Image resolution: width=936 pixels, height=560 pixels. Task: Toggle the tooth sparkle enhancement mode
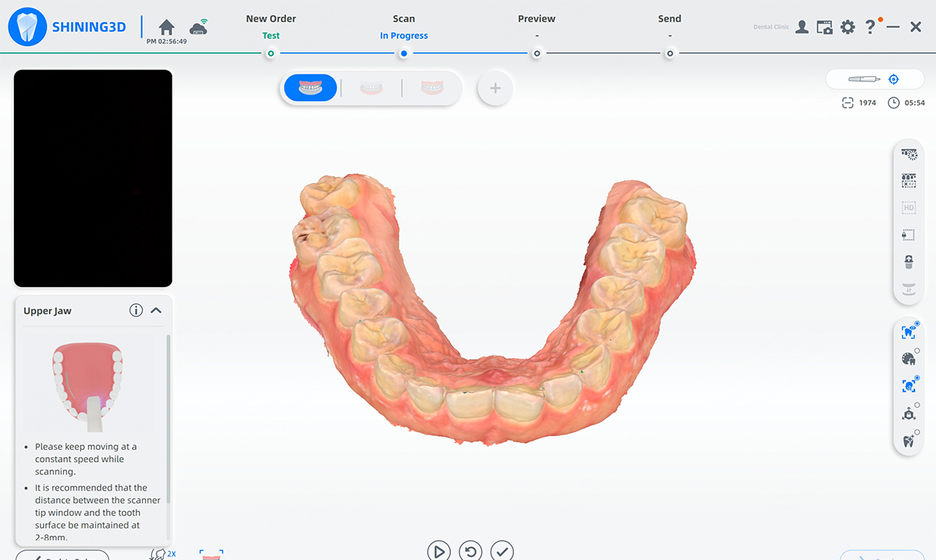pyautogui.click(x=908, y=441)
